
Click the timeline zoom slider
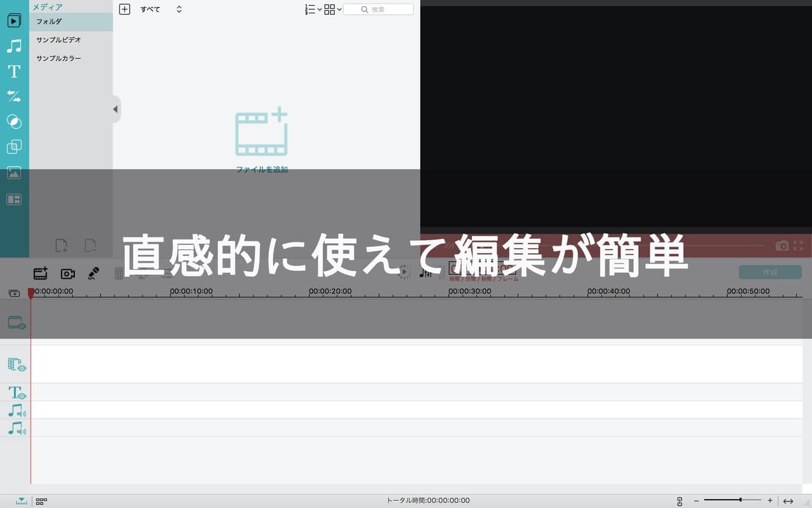click(x=732, y=500)
